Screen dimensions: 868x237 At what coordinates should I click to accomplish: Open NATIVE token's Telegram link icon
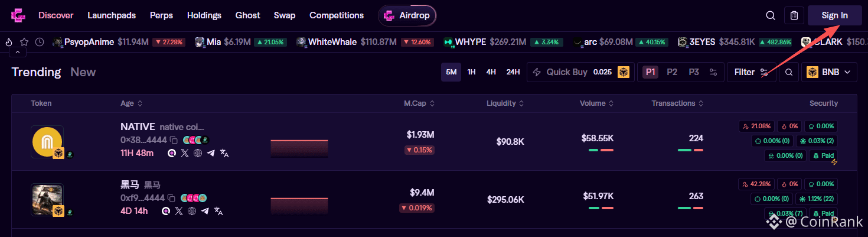211,153
